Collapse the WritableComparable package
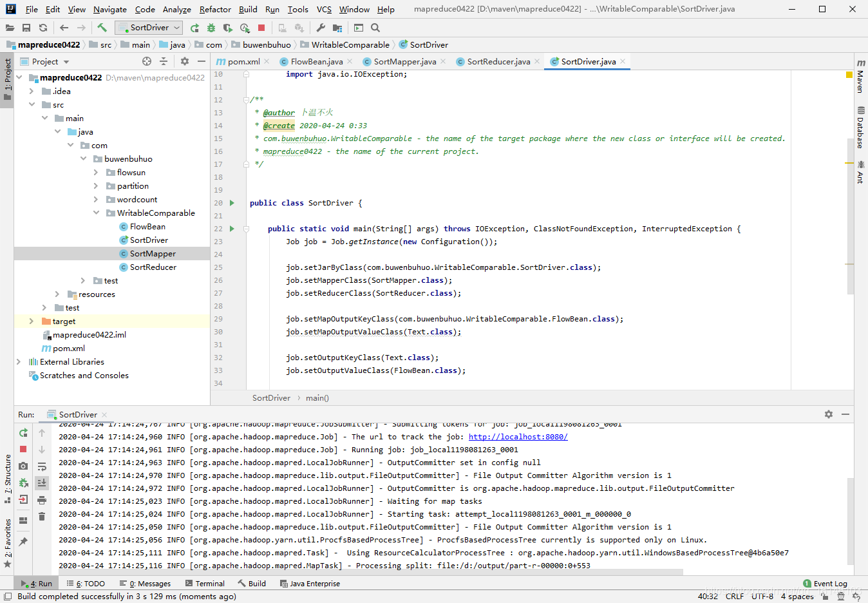The width and height of the screenshot is (868, 603). (x=96, y=213)
